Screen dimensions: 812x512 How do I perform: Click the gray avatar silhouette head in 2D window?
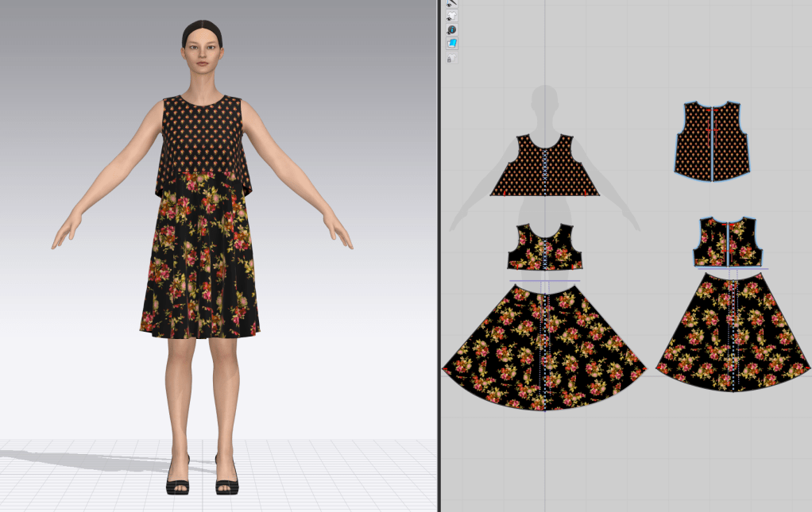(x=545, y=99)
